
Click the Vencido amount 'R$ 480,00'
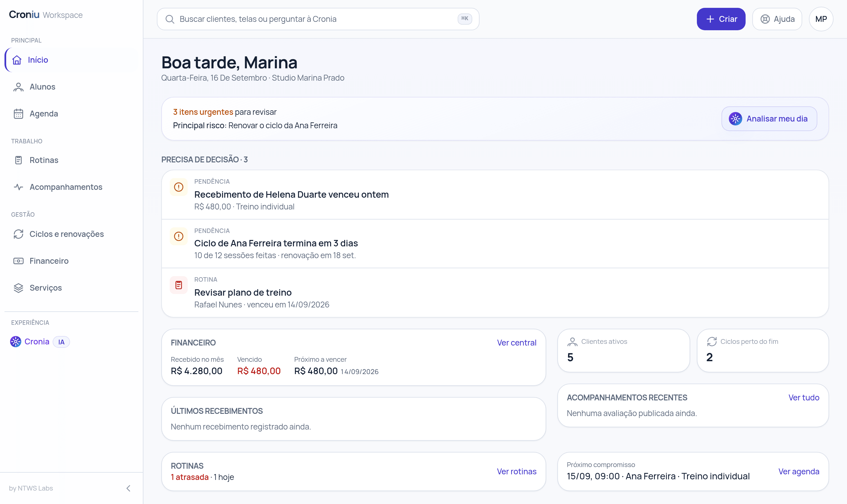259,371
